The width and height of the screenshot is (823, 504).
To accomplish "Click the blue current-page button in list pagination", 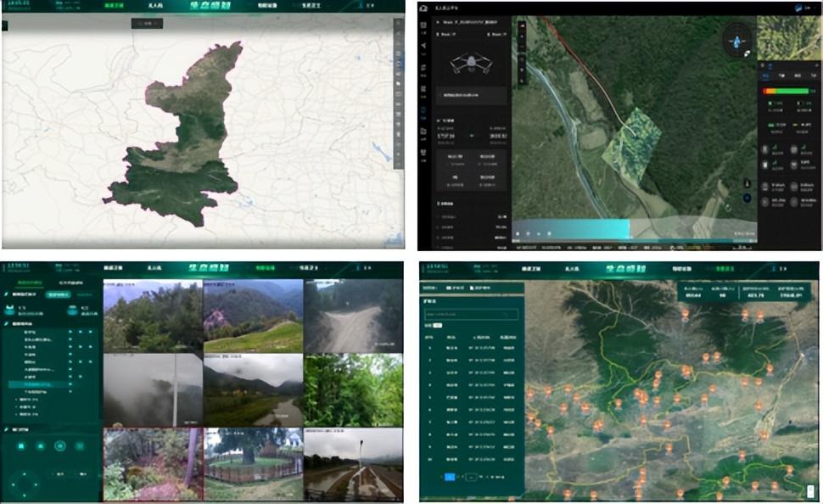I will pos(450,477).
